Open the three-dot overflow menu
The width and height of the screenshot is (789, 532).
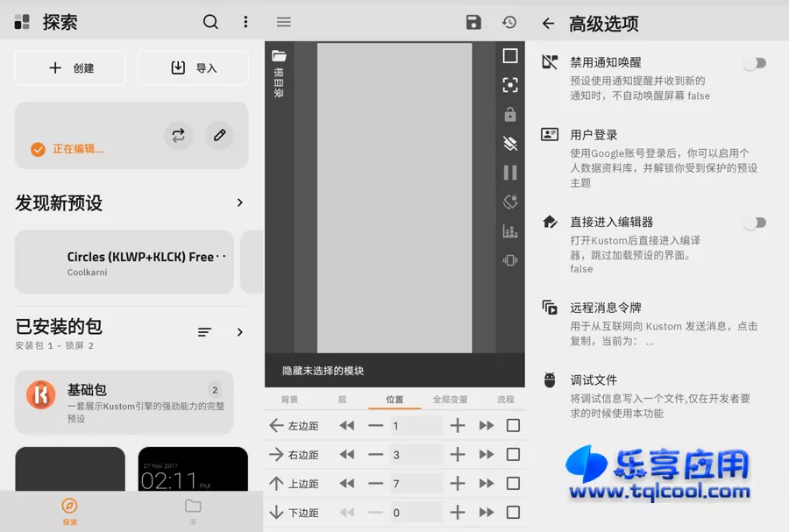[245, 23]
